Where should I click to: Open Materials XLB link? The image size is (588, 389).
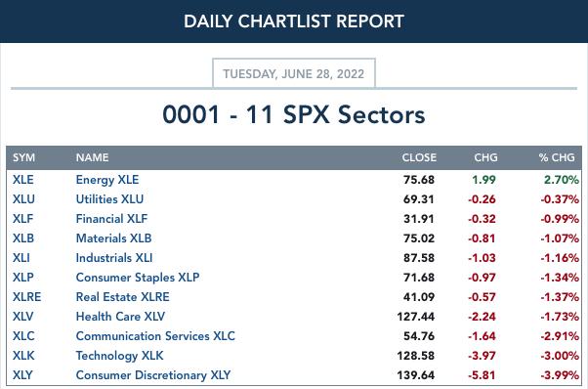click(x=113, y=238)
